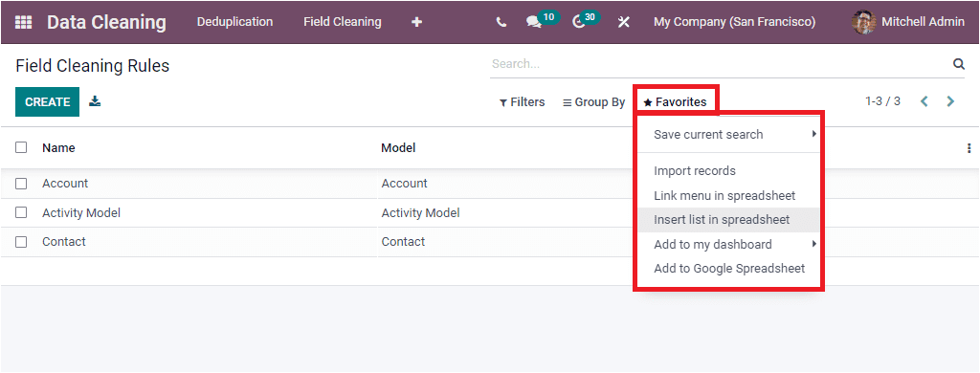Expand Save current search submenu
This screenshot has width=980, height=373.
(x=728, y=134)
